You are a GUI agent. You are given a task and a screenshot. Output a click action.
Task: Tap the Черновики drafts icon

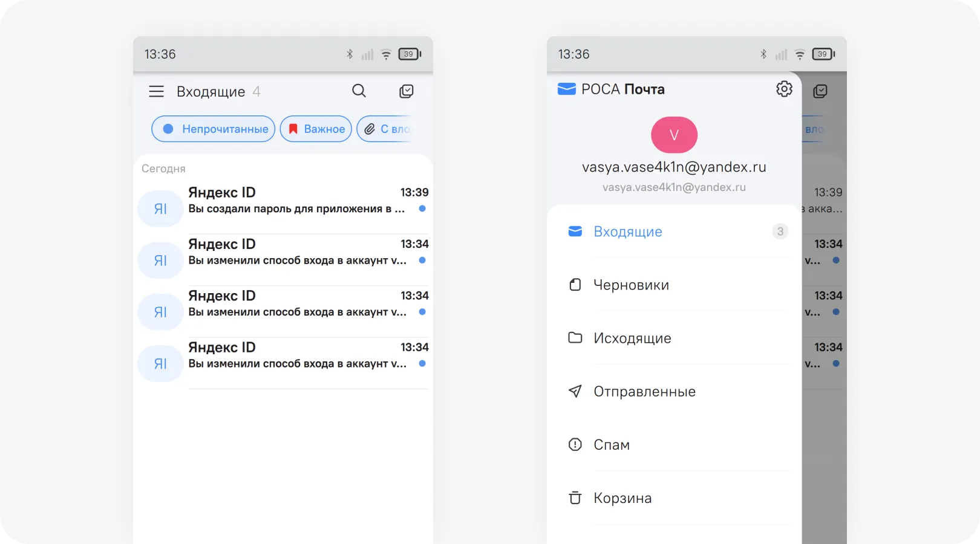pos(575,285)
